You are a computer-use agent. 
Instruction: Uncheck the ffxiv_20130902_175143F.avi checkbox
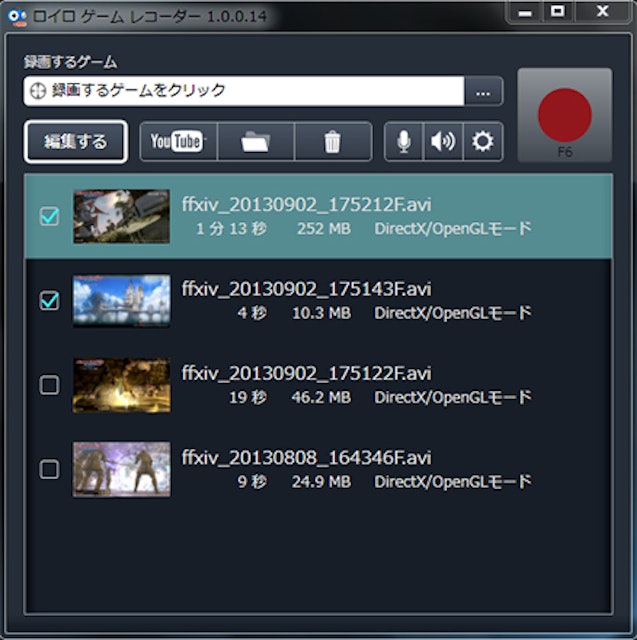49,300
